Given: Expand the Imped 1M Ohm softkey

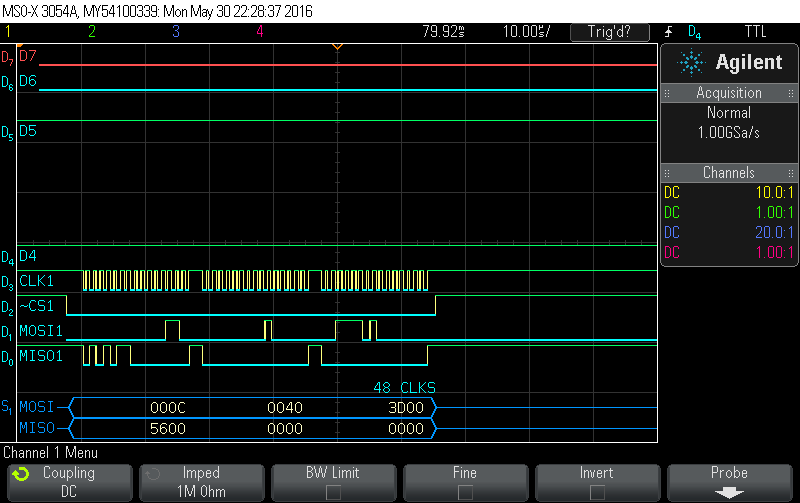Looking at the screenshot, I should tap(201, 482).
